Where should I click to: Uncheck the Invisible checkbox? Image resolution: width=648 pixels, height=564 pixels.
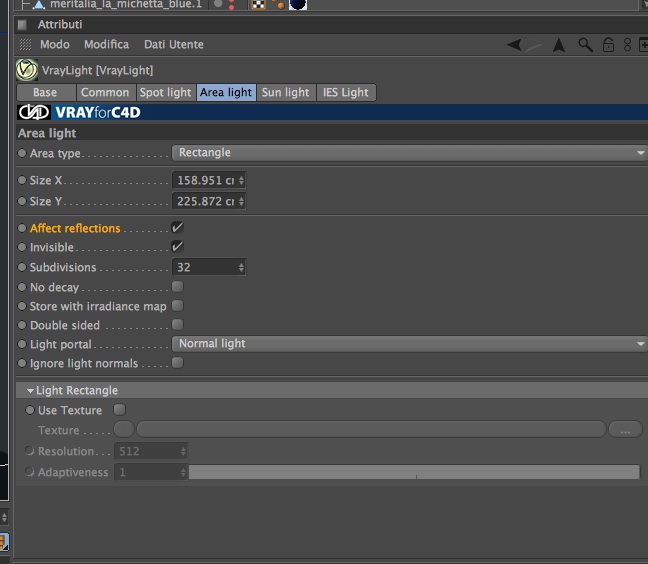point(177,247)
